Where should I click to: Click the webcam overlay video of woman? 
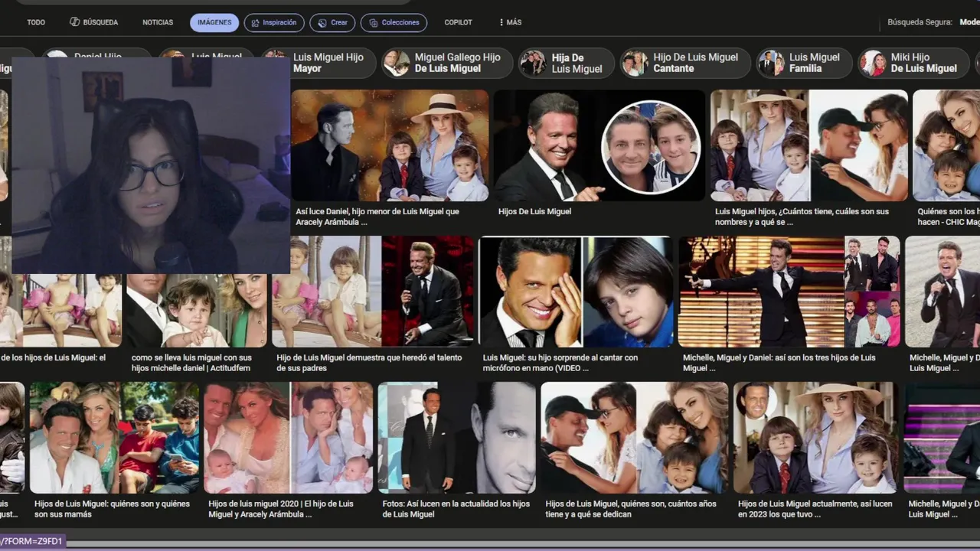tap(151, 165)
